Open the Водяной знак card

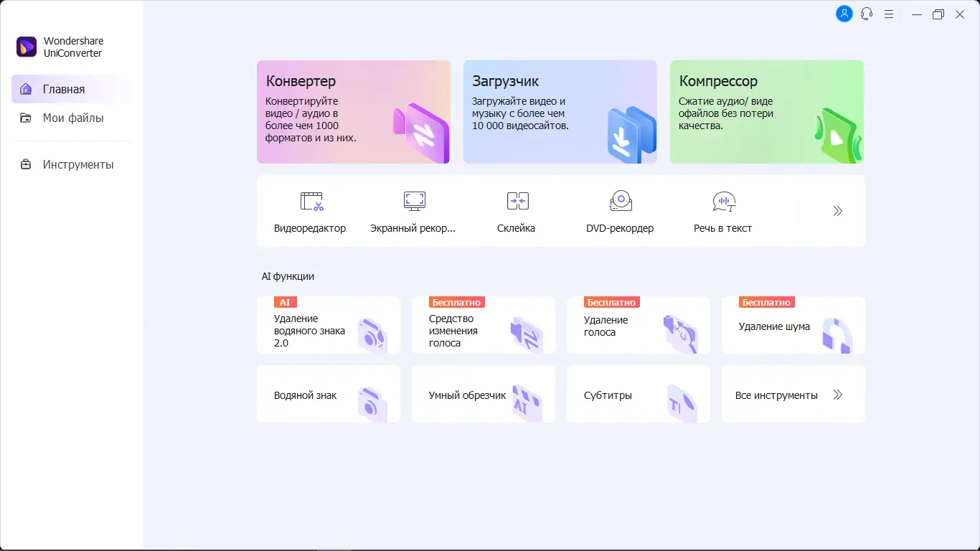(329, 394)
